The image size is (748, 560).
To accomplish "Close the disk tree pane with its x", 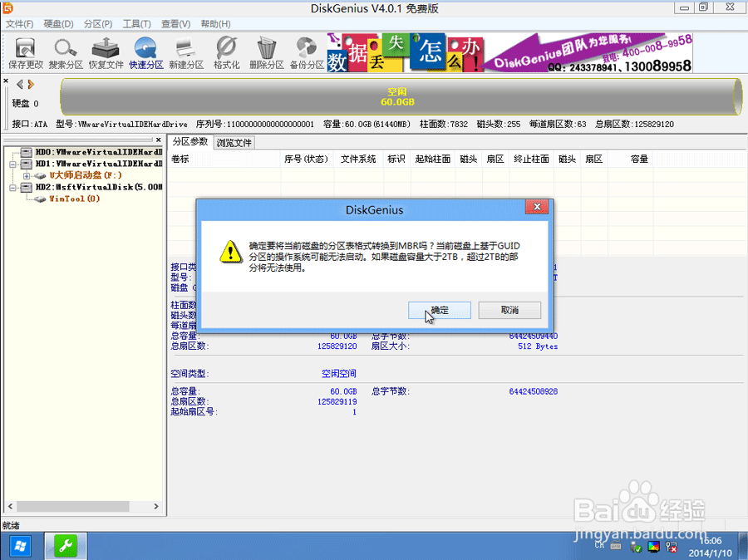I will click(x=159, y=140).
